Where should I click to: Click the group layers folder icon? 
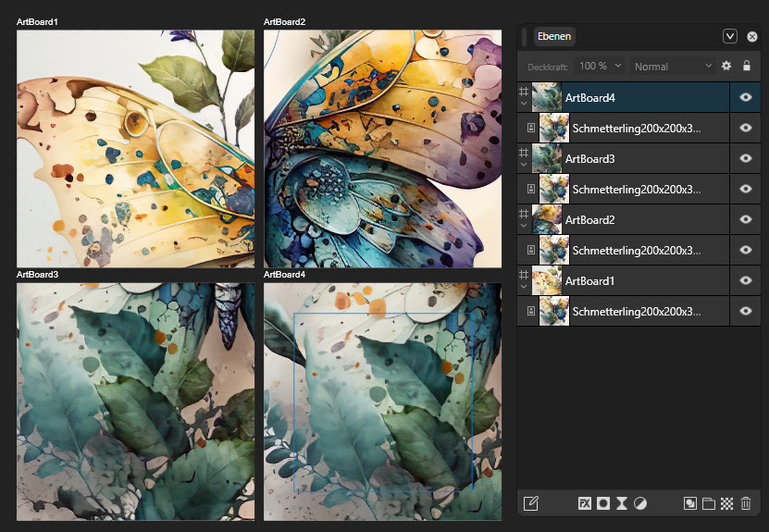pyautogui.click(x=709, y=503)
